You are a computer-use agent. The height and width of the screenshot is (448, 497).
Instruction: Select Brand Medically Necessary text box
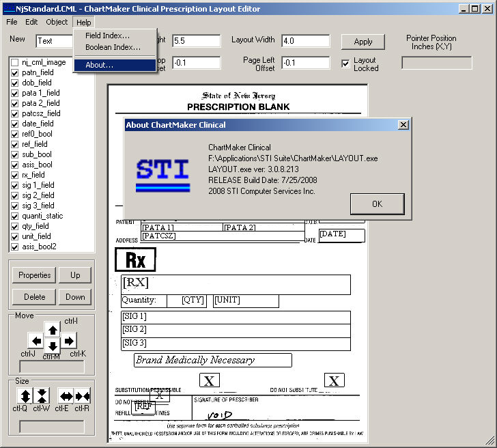(x=213, y=360)
